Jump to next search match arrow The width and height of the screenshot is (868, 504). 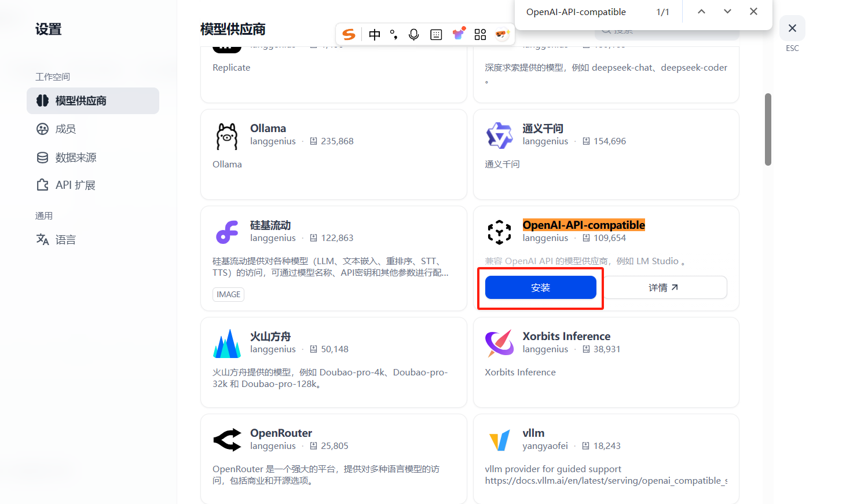(727, 11)
